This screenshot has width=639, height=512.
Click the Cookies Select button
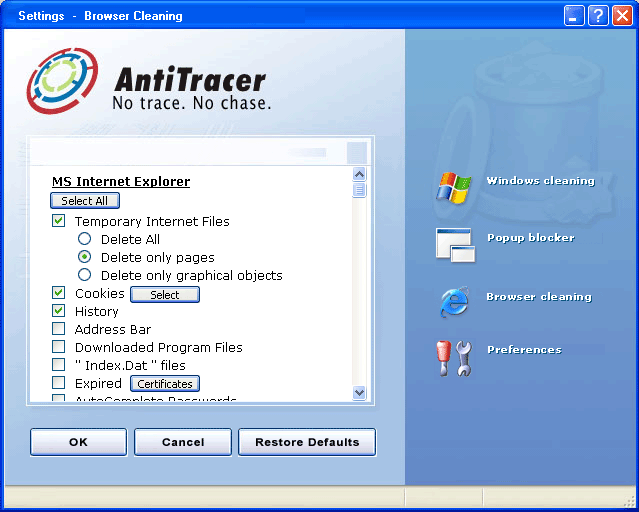[165, 294]
